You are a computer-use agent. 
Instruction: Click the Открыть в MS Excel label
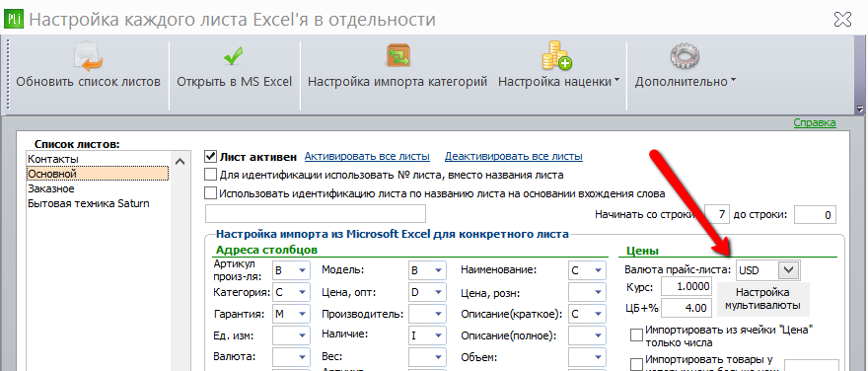(x=234, y=82)
